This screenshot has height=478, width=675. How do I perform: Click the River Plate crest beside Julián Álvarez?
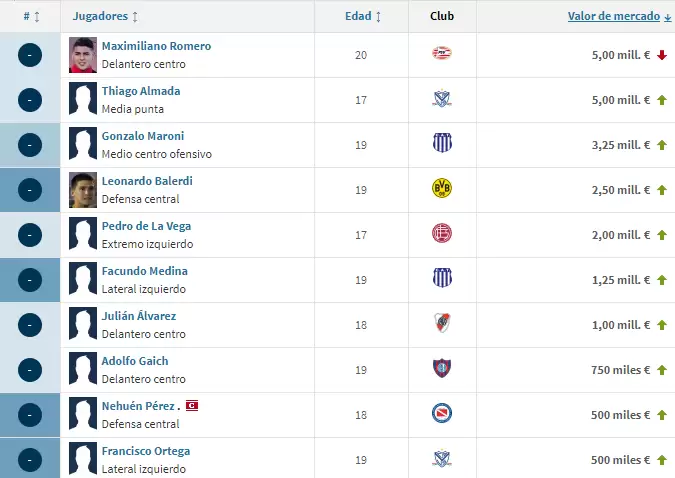[x=442, y=324]
